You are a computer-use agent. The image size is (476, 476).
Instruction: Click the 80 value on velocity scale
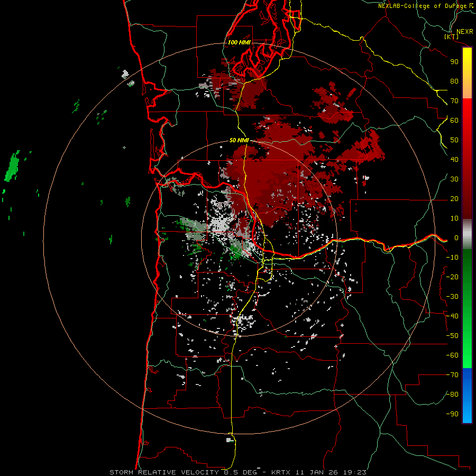click(x=454, y=81)
